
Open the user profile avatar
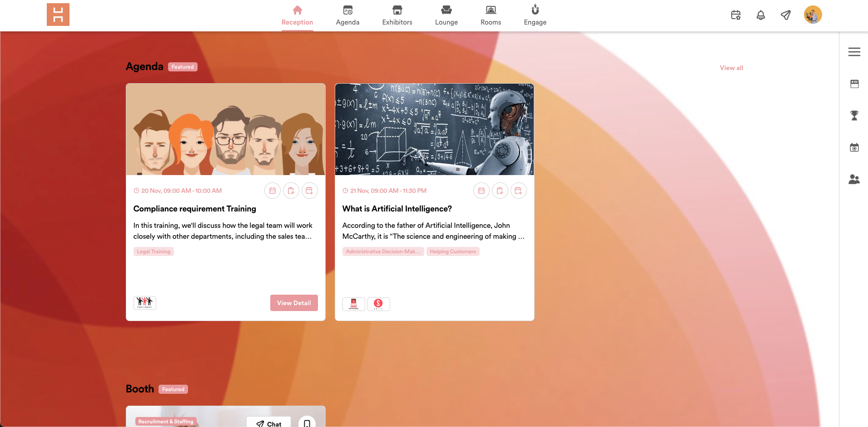pyautogui.click(x=813, y=15)
